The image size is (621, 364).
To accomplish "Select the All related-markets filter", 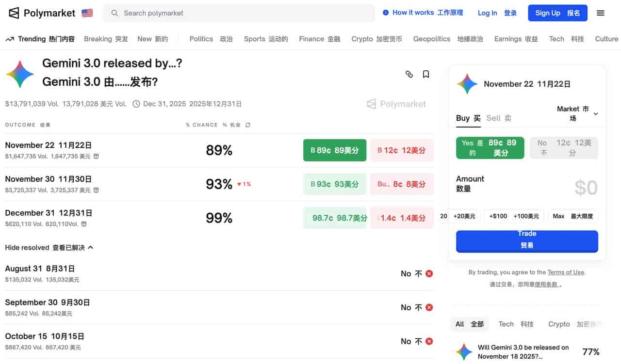I will click(469, 324).
